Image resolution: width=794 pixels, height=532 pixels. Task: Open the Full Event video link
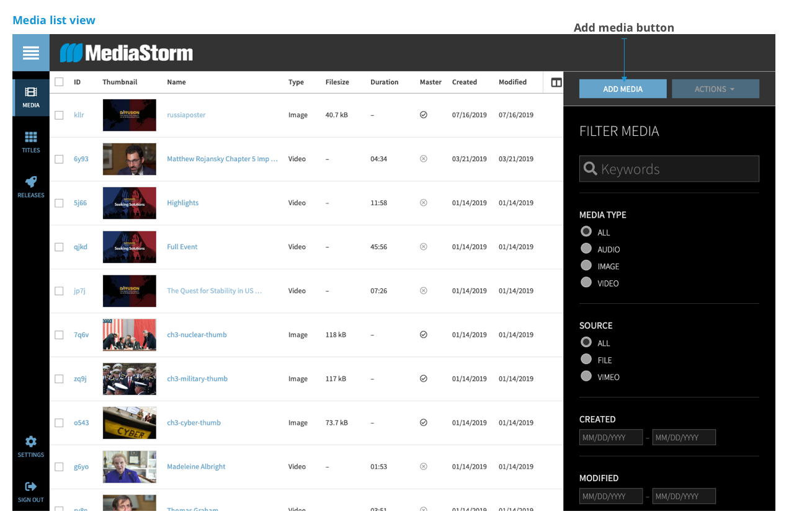pos(182,247)
